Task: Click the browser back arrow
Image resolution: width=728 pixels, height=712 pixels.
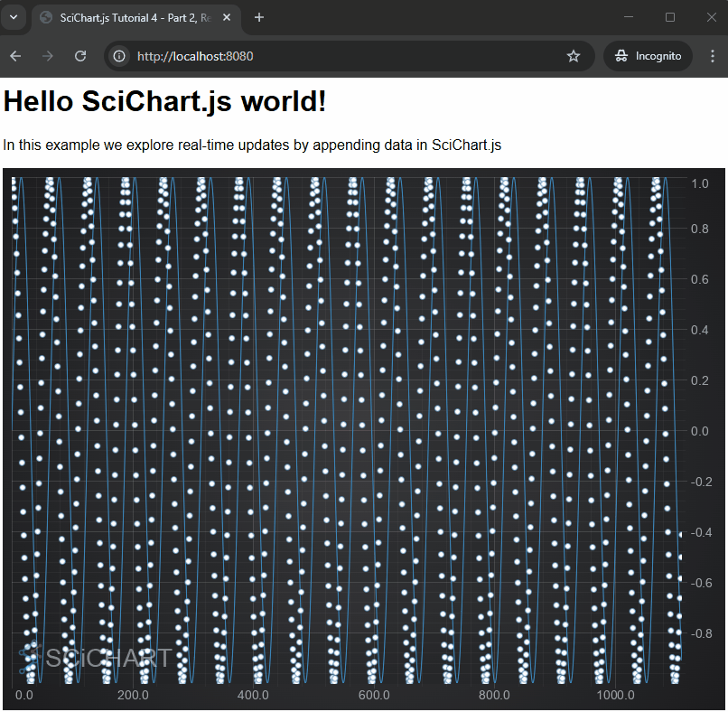Action: [x=15, y=56]
